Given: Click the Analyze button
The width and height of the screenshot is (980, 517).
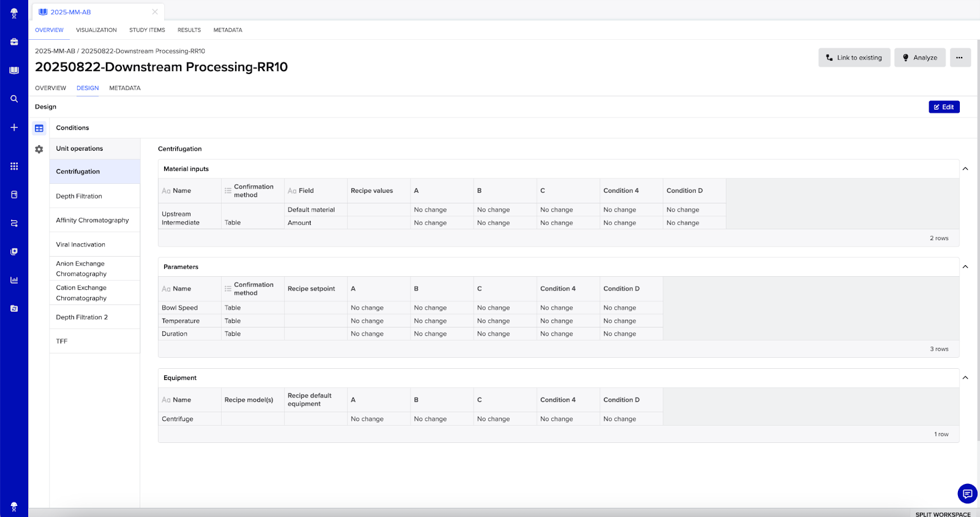Looking at the screenshot, I should pos(919,58).
